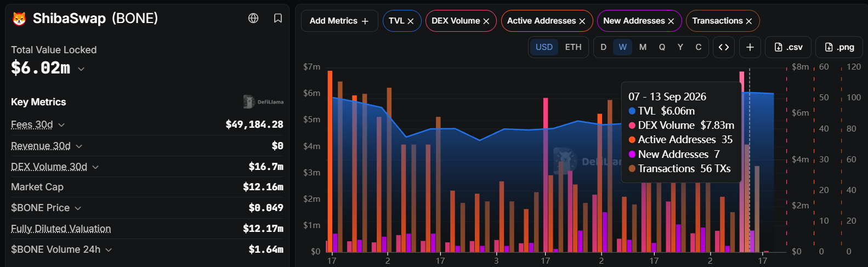Remove Transactions metric via its X
868x267 pixels.
point(748,21)
